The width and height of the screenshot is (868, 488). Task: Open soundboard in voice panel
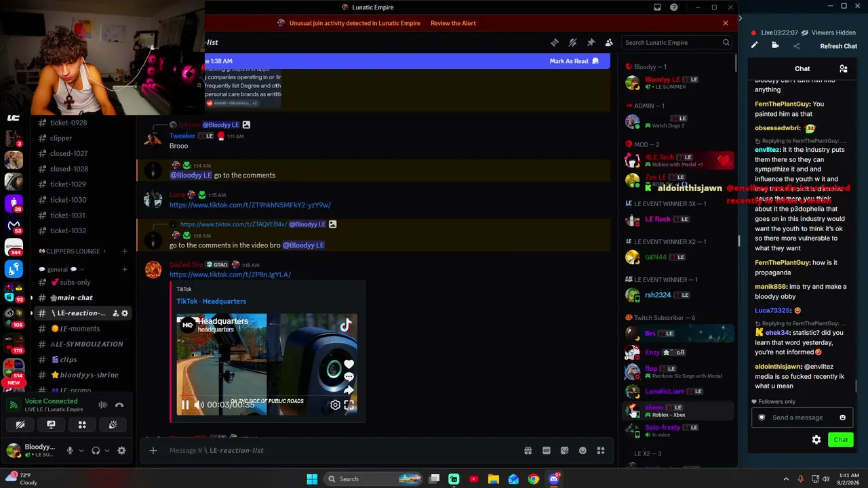(x=113, y=425)
